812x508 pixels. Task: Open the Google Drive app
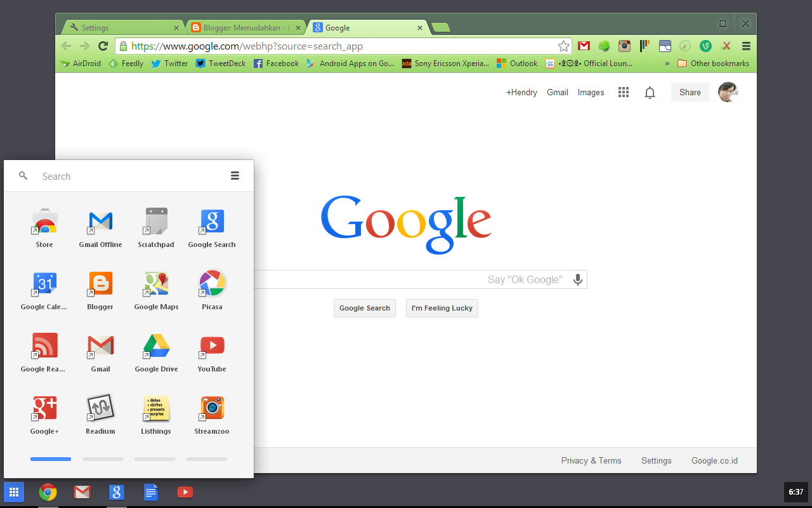(156, 352)
